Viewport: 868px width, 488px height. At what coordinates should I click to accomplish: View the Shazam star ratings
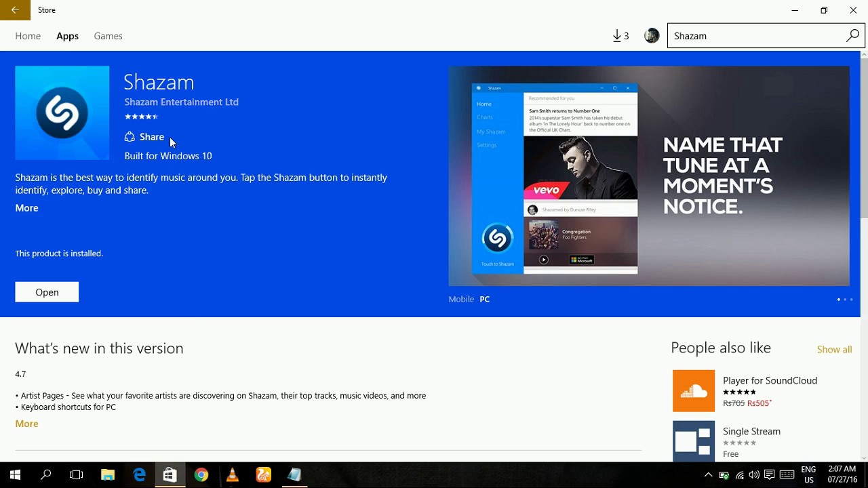tap(141, 117)
